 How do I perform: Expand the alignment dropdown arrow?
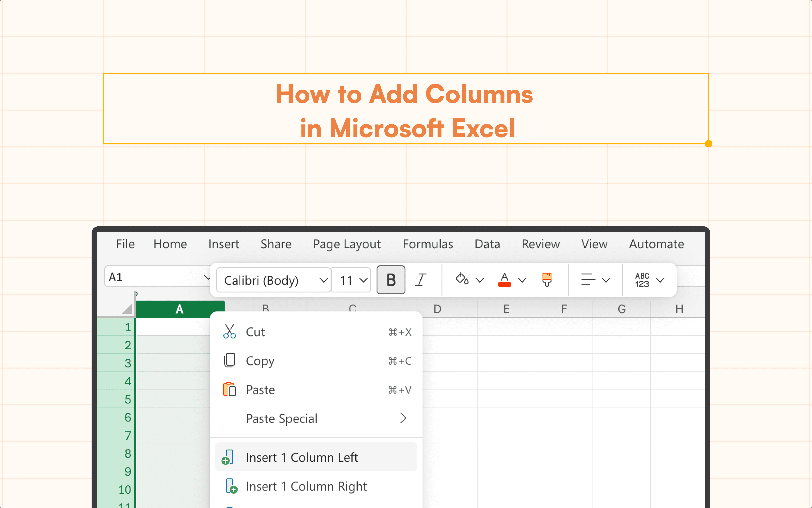(606, 280)
